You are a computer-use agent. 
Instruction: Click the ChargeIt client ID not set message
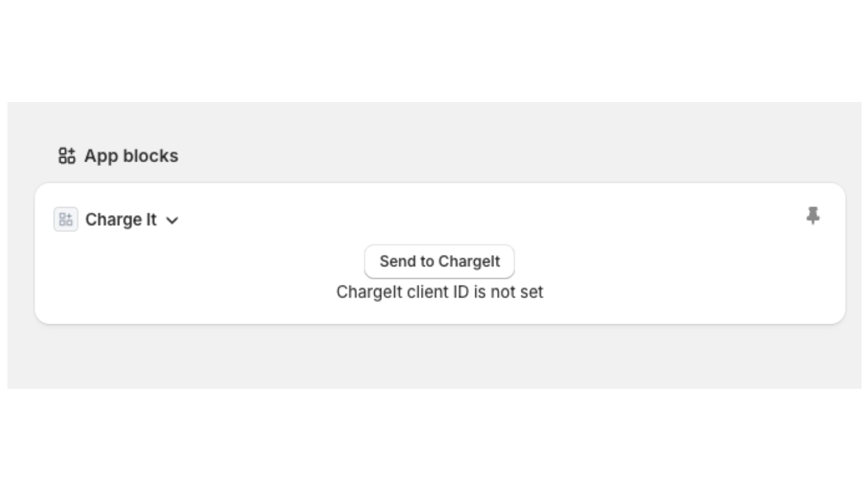439,292
